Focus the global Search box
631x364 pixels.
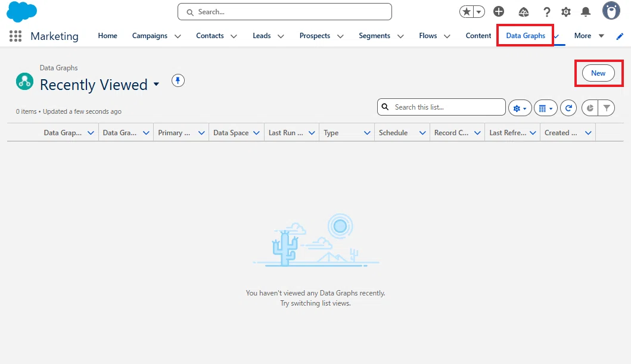(x=284, y=12)
